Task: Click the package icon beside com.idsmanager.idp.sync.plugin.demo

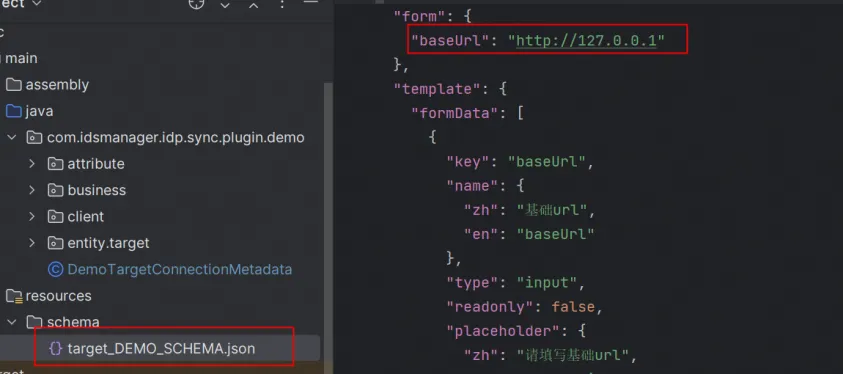Action: (x=34, y=138)
